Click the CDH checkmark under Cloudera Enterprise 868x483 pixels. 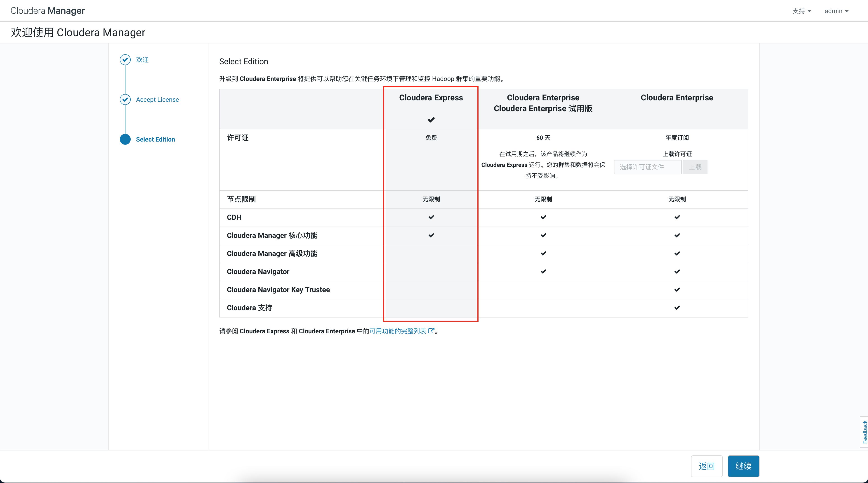[x=677, y=217]
